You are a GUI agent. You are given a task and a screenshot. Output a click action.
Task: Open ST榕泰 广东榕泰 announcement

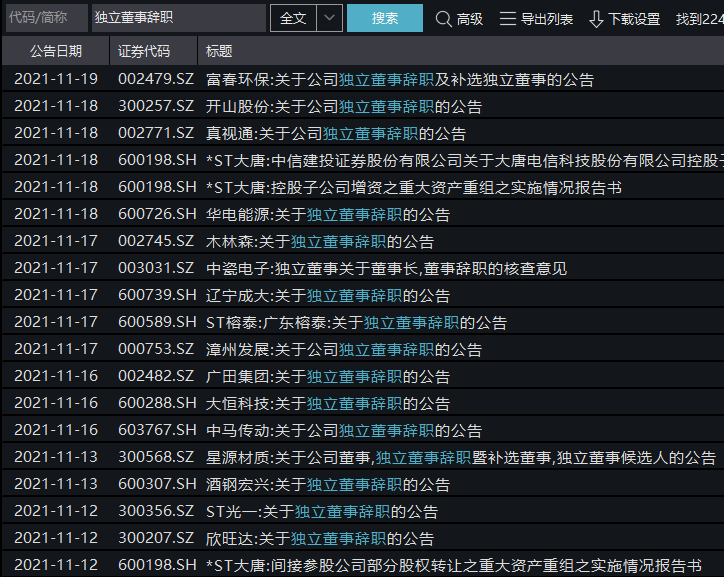[356, 322]
